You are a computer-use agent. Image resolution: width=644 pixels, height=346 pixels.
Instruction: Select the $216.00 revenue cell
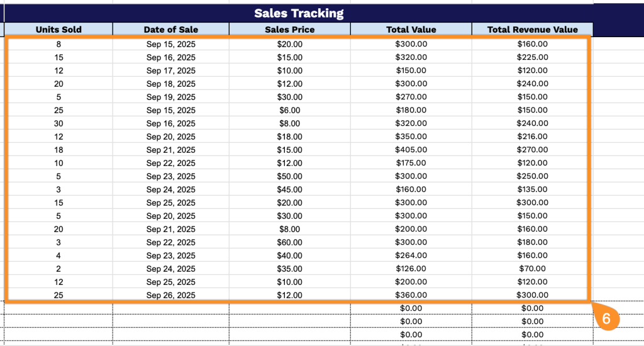pos(532,137)
